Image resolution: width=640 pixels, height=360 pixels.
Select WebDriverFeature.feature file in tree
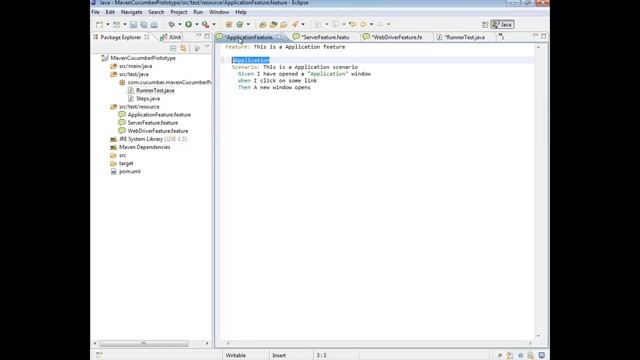158,131
